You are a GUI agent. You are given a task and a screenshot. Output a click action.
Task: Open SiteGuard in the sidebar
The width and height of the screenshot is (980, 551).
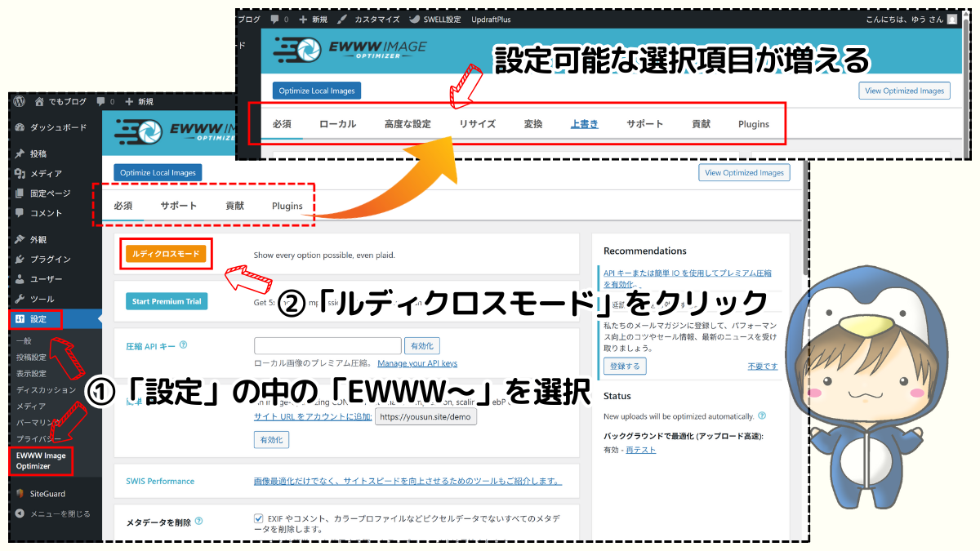tap(41, 494)
